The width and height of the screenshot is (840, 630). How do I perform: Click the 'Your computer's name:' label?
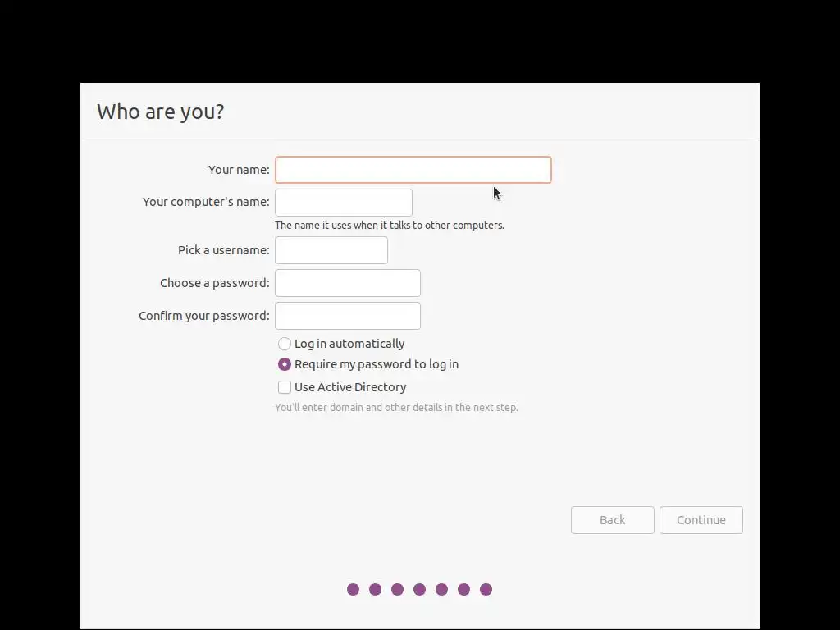pos(206,202)
